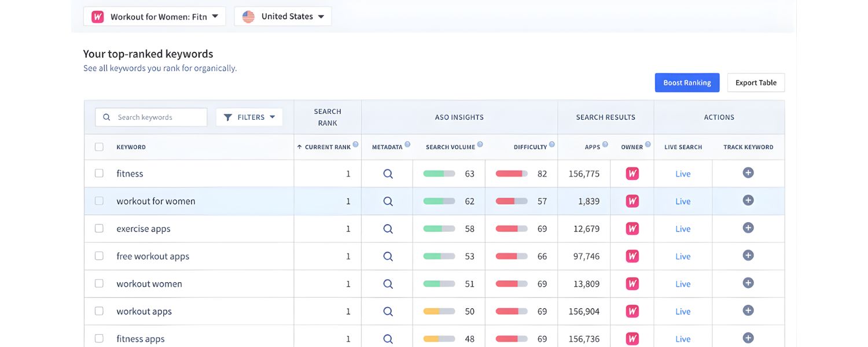Open the United States country dropdown
868x347 pixels.
coord(282,16)
